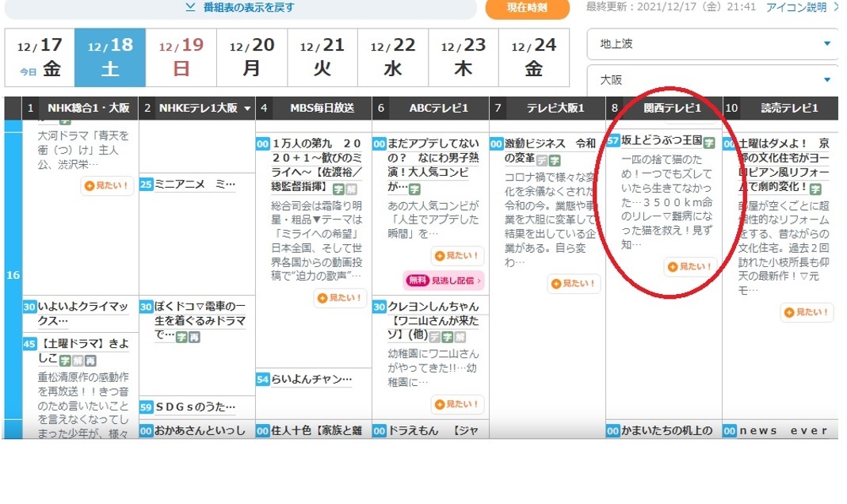Open the 住人十色 program entry

point(317,431)
